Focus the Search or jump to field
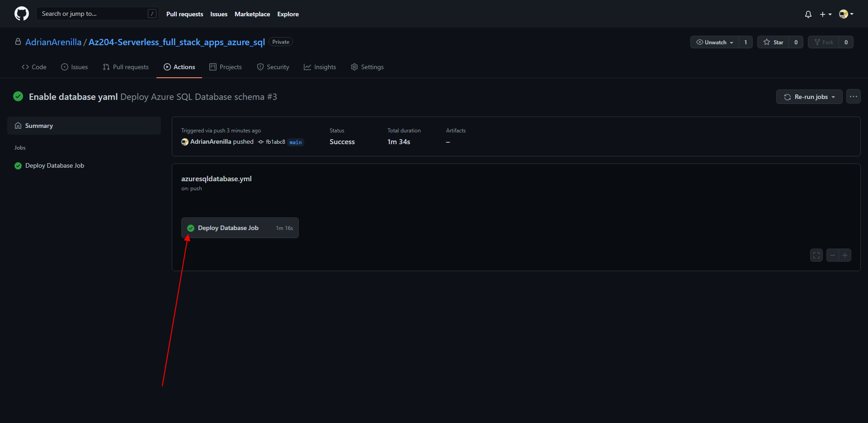Image resolution: width=868 pixels, height=423 pixels. coord(97,14)
